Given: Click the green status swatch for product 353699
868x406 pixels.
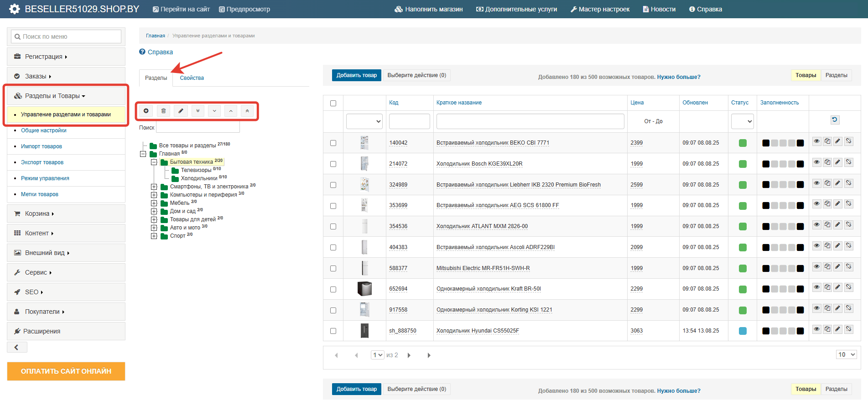Looking at the screenshot, I should [x=743, y=206].
